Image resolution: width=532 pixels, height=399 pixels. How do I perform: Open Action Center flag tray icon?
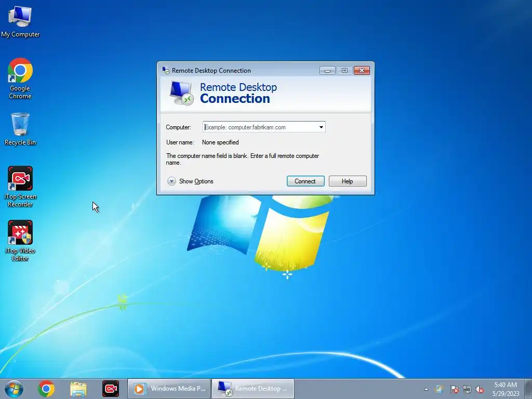tap(454, 389)
